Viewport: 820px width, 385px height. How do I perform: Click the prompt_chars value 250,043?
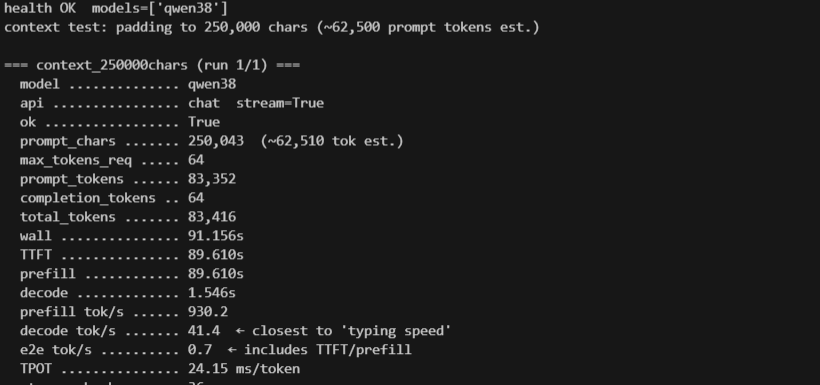pyautogui.click(x=216, y=141)
